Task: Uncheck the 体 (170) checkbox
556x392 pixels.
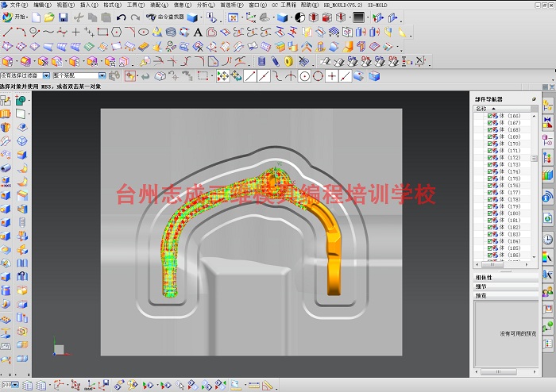Action: [x=489, y=144]
